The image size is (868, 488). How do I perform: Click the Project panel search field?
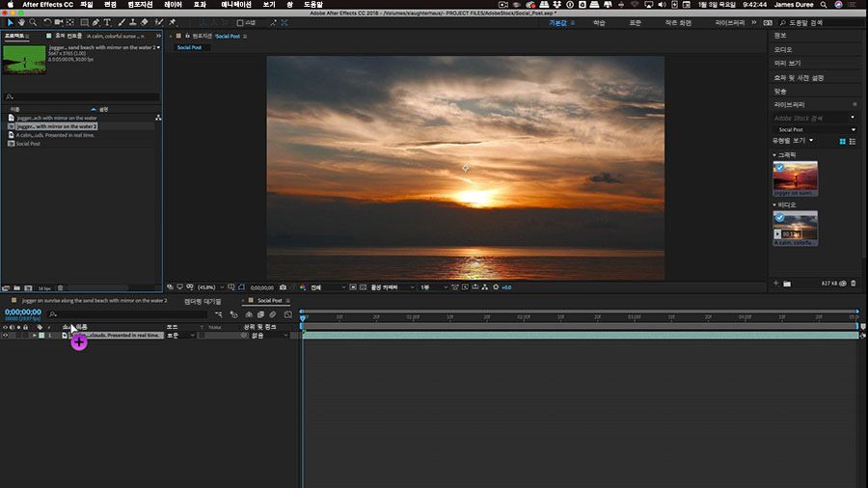(82, 96)
